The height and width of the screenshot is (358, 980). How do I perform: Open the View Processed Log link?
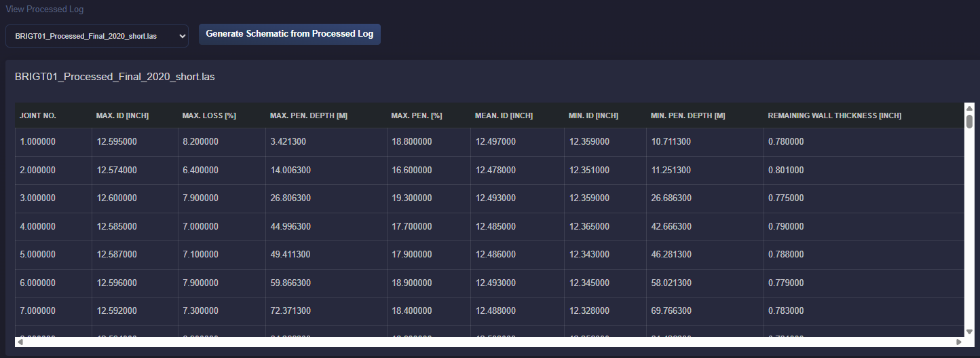pos(45,10)
